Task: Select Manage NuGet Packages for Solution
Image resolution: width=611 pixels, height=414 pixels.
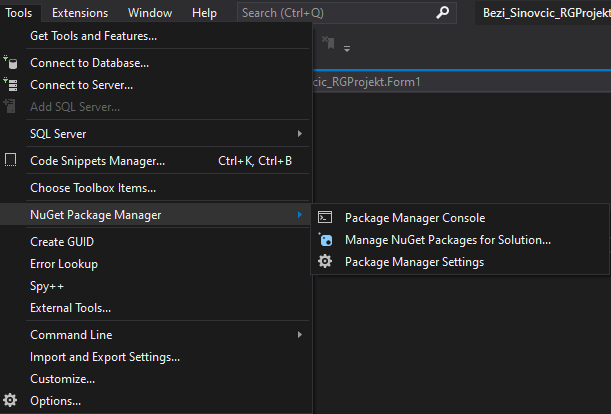Action: pyautogui.click(x=460, y=239)
